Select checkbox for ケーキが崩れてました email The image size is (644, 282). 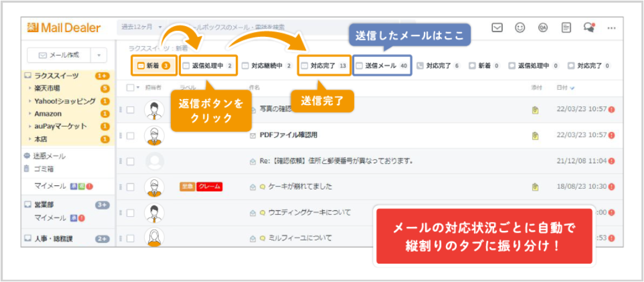(x=130, y=187)
